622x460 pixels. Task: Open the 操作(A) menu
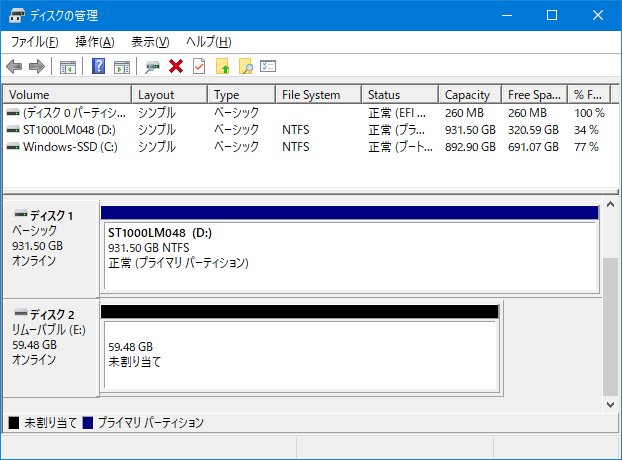[95, 42]
